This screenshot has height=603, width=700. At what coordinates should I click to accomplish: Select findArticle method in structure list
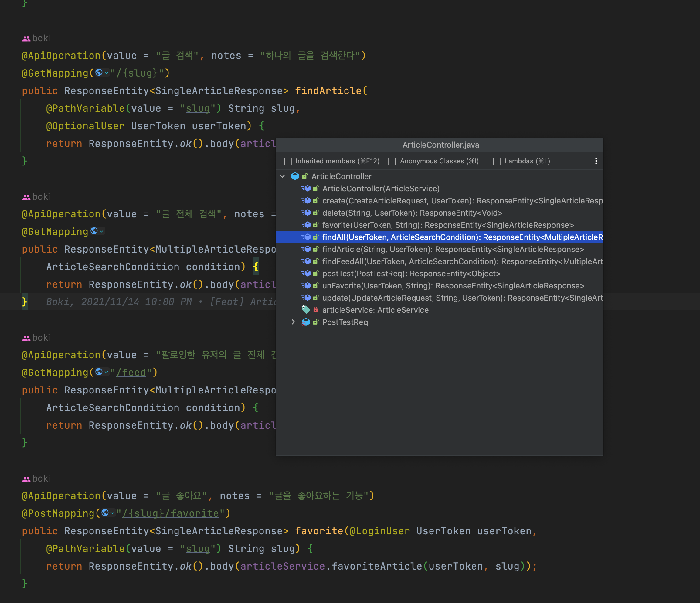(453, 249)
